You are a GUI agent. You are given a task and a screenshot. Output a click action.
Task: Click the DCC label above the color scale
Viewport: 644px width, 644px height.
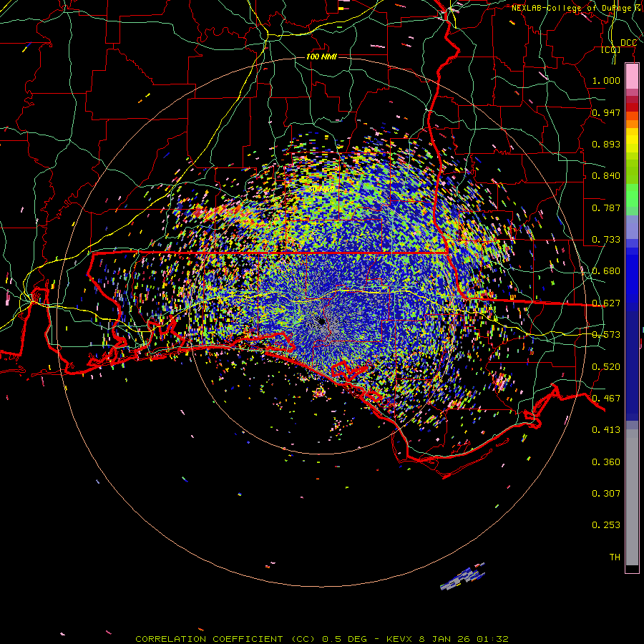(x=628, y=43)
